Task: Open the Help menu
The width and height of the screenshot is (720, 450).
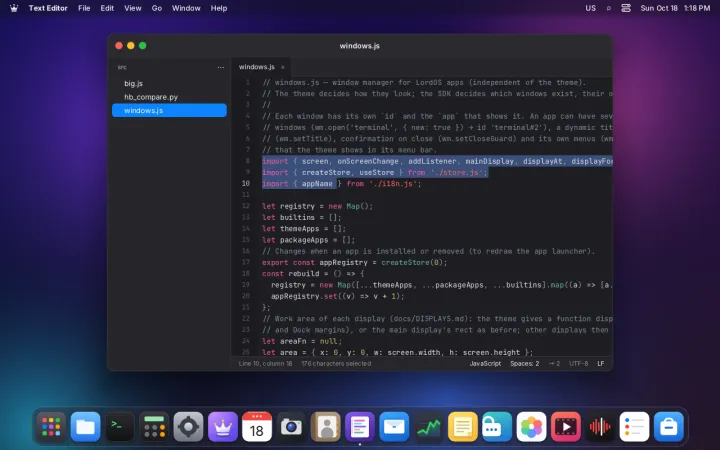Action: click(x=219, y=8)
